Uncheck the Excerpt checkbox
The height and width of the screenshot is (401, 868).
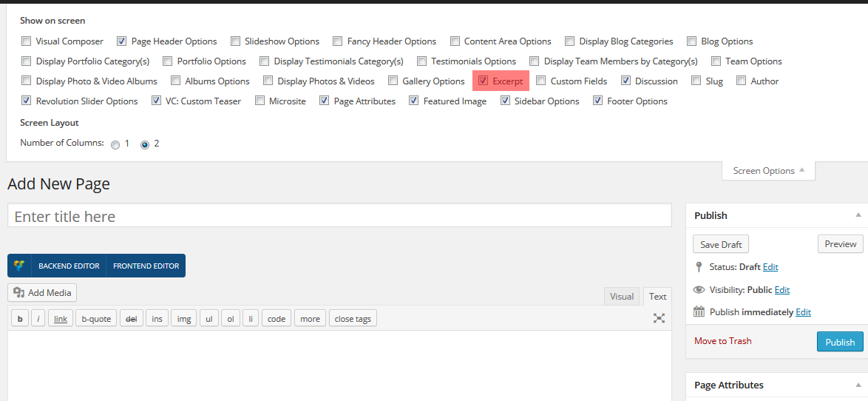point(484,81)
